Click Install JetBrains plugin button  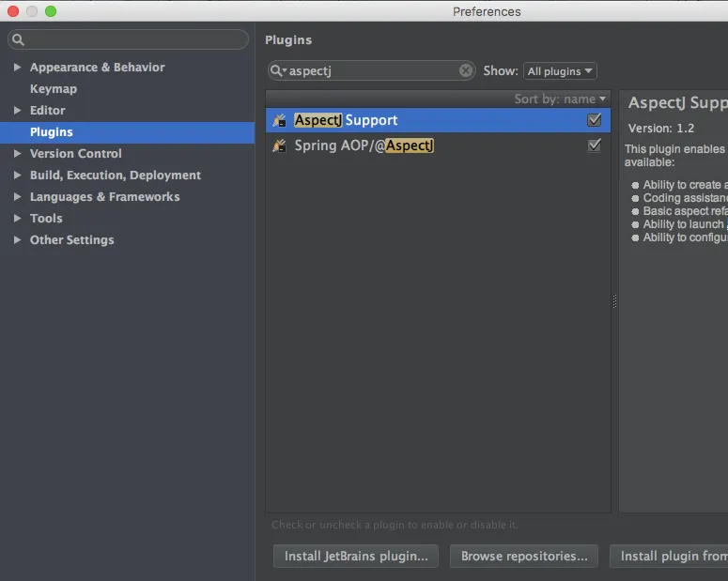(356, 556)
